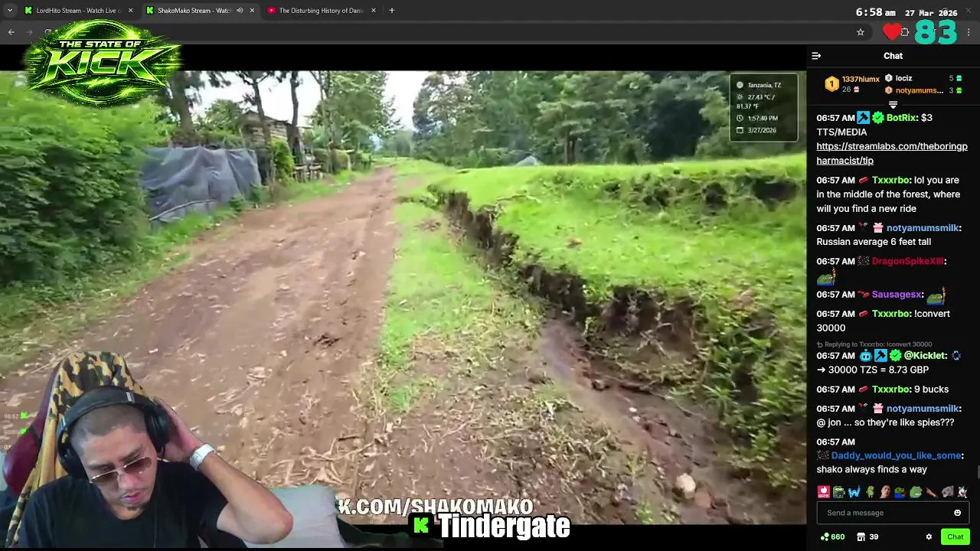
Task: Click lociz in gifter leaderboard
Action: click(x=904, y=78)
